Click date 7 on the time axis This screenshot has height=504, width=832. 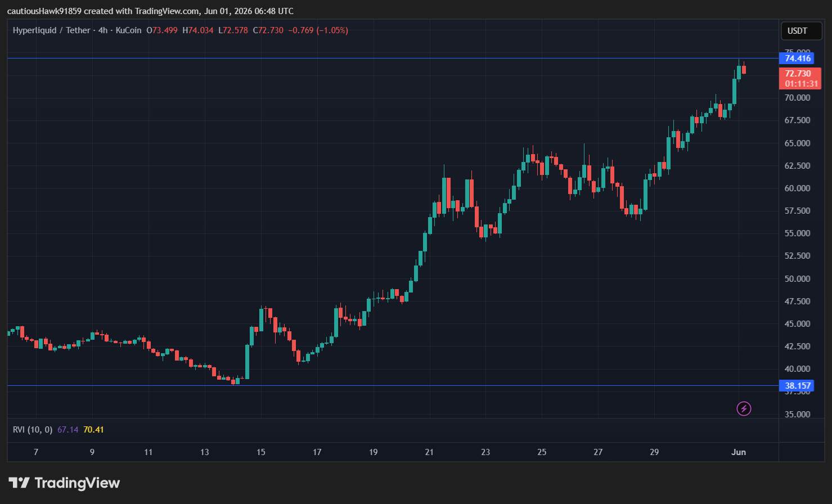(36, 452)
